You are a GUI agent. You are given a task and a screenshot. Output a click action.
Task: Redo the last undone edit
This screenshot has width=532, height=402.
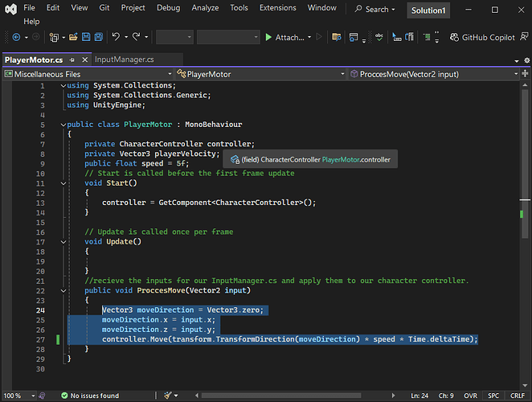(137, 37)
